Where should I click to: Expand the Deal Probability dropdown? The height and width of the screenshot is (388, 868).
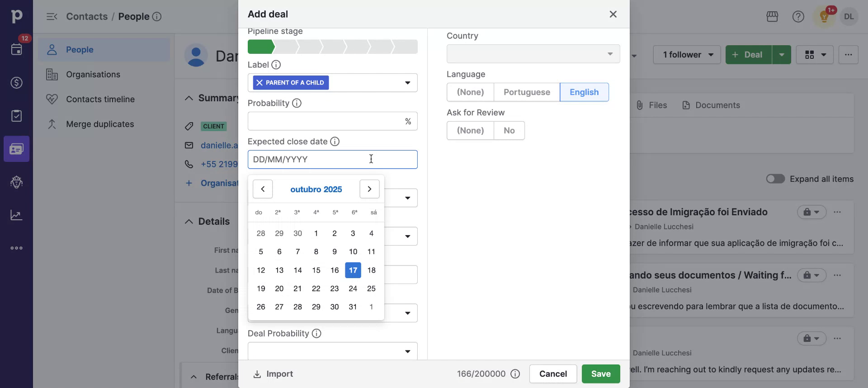pos(332,351)
